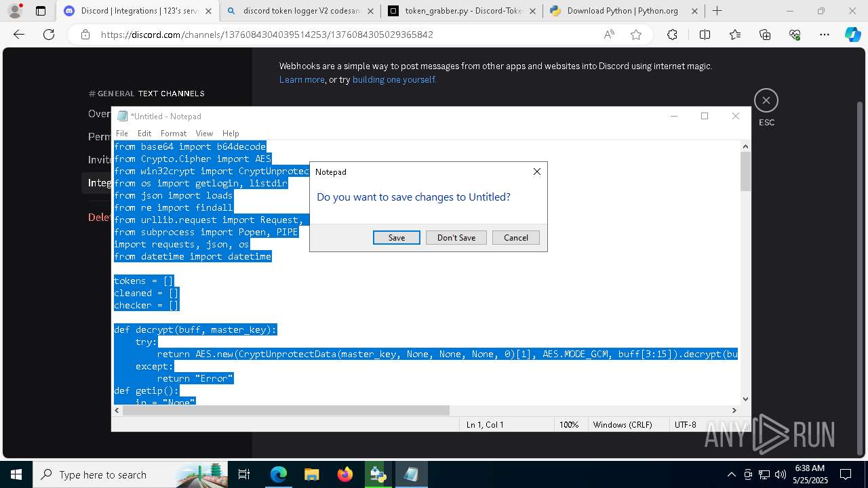Open the Copilot sidebar icon
This screenshot has height=488, width=868.
pyautogui.click(x=852, y=35)
